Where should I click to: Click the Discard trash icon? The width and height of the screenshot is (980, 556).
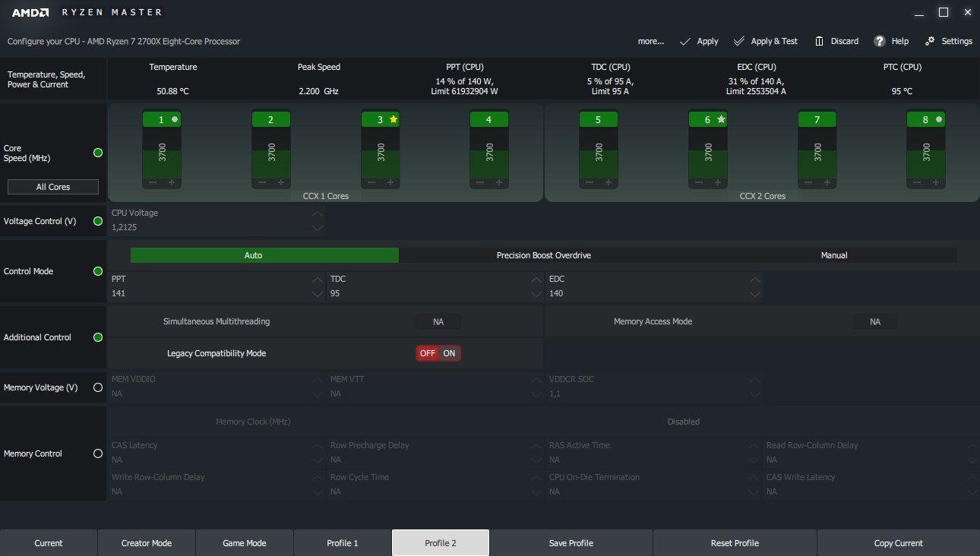819,41
